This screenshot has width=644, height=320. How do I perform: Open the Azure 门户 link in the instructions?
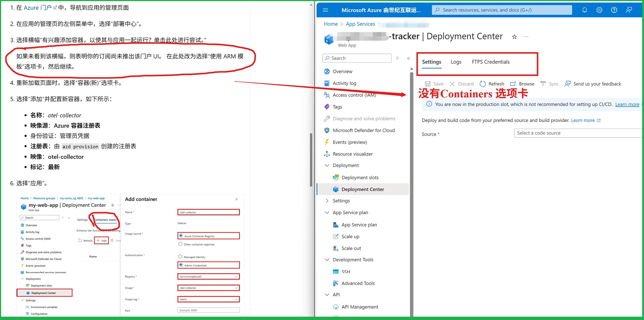pyautogui.click(x=40, y=8)
